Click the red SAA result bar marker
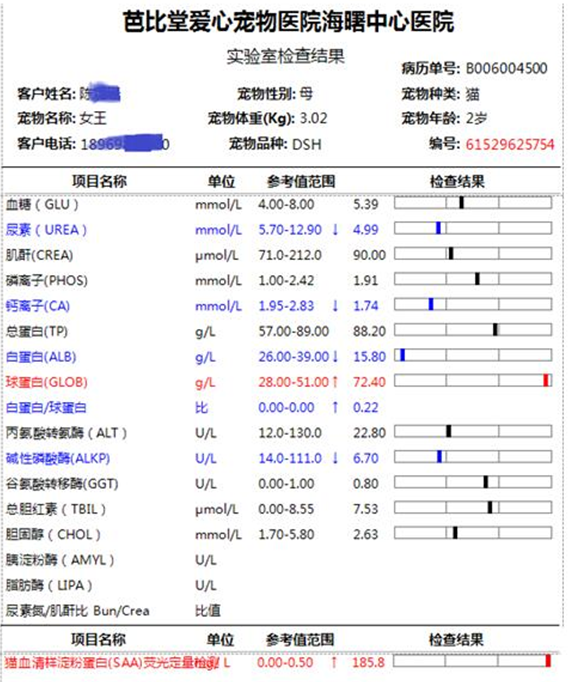 pos(548,661)
